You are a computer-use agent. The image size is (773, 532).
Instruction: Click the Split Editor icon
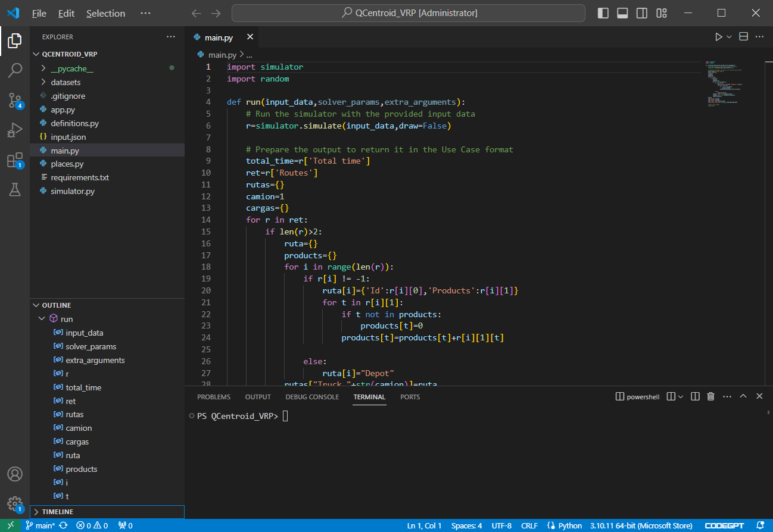pos(743,37)
